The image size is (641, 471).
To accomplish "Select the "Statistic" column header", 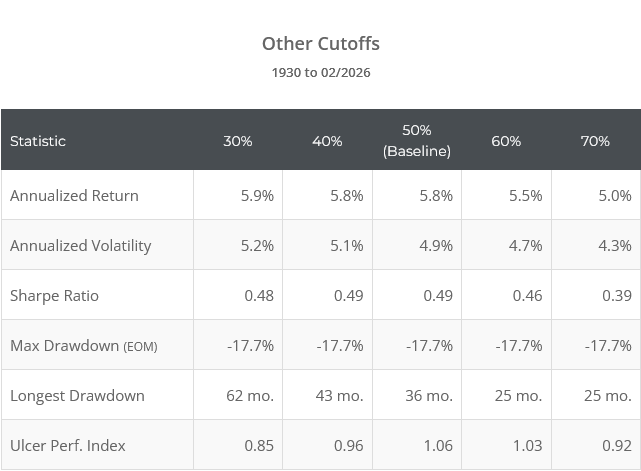I will [38, 141].
